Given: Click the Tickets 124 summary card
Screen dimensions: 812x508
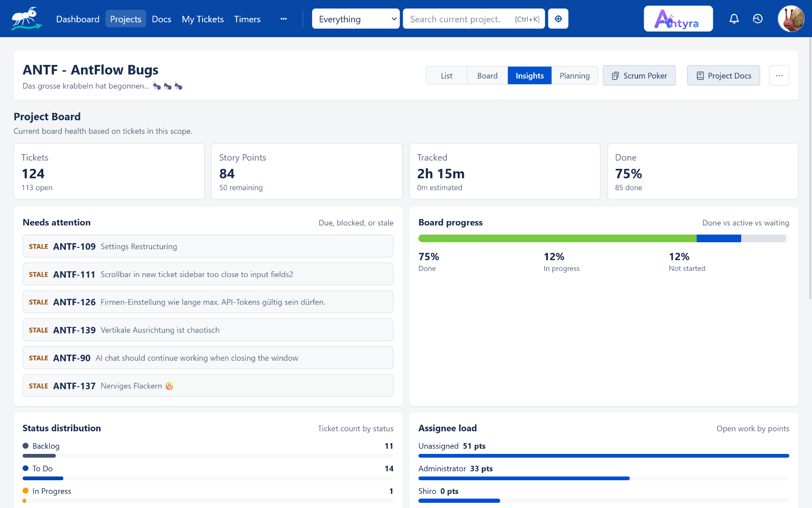Looking at the screenshot, I should 109,171.
